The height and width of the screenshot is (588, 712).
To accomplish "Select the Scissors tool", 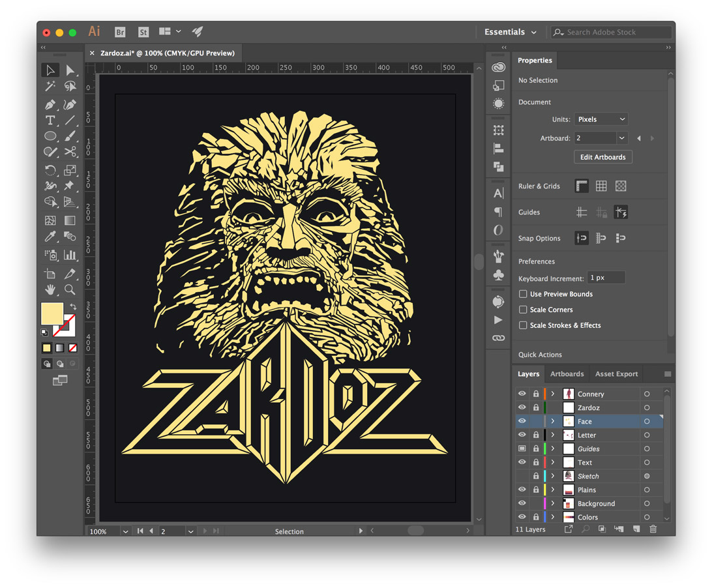I will (x=70, y=152).
